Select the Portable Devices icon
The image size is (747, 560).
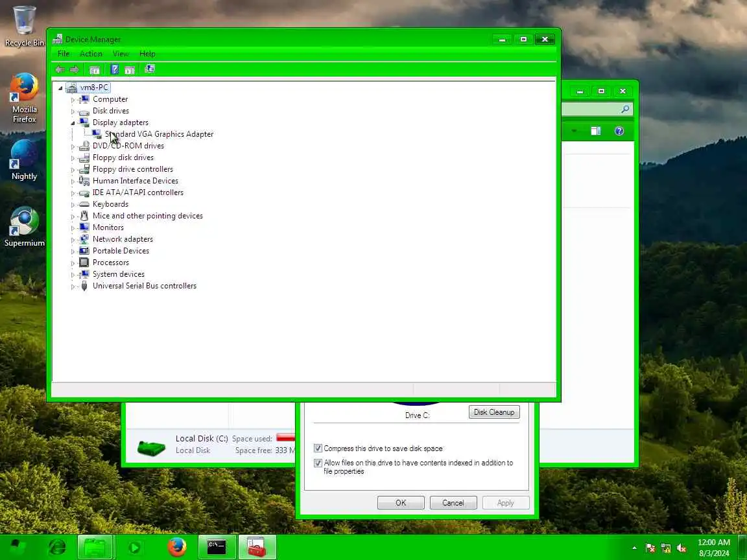click(x=84, y=251)
